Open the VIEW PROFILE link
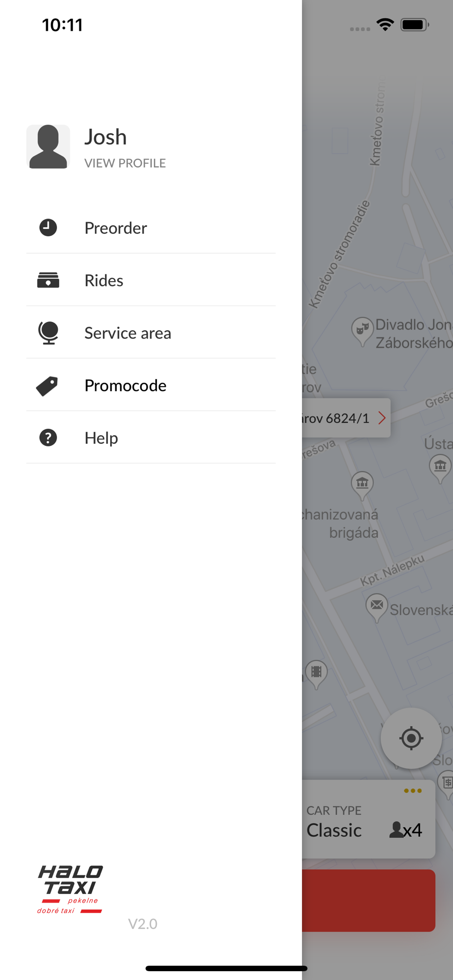The width and height of the screenshot is (453, 980). tap(125, 163)
